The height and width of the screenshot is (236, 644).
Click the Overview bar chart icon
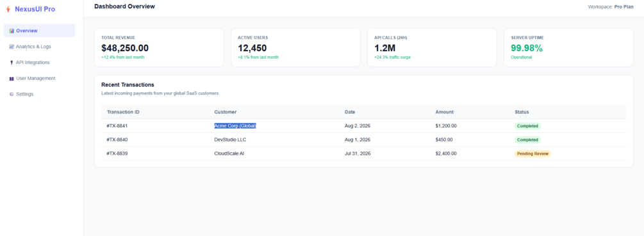point(12,31)
